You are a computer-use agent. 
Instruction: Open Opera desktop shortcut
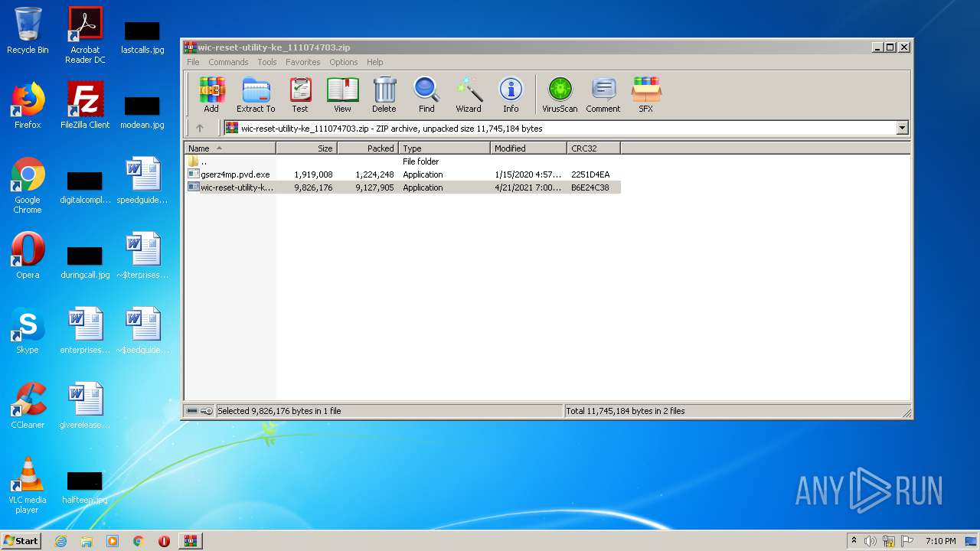pyautogui.click(x=28, y=256)
